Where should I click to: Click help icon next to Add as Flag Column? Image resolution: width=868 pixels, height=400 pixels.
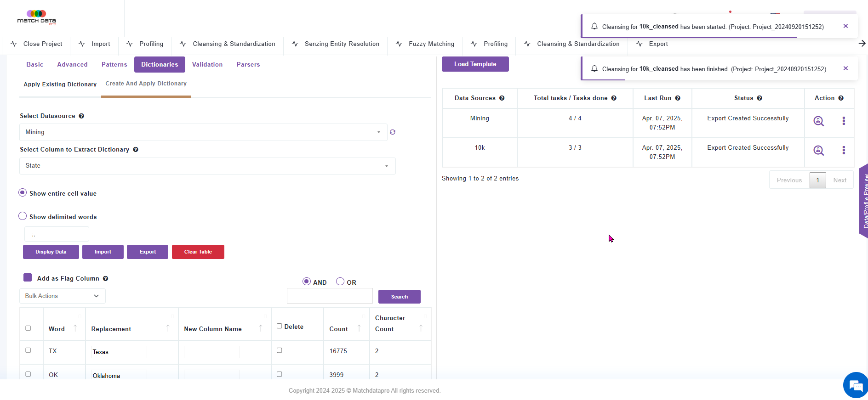106,279
